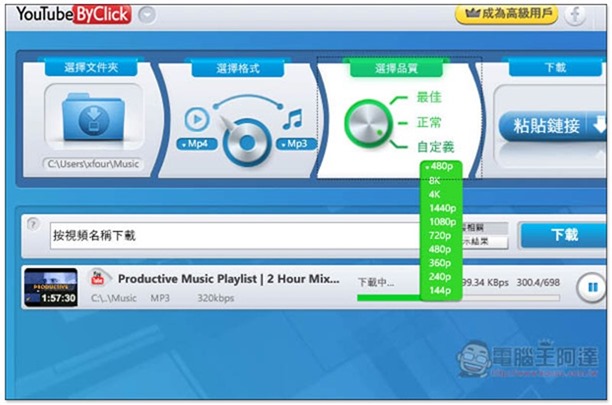612x405 pixels.
Task: Select Mp3 format option
Action: pyautogui.click(x=300, y=144)
